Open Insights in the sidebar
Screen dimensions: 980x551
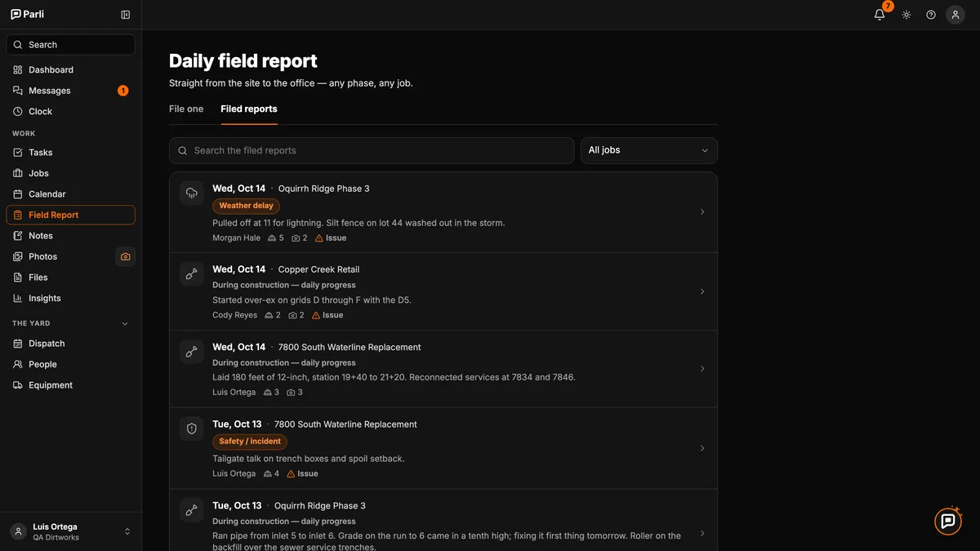[x=70, y=299]
